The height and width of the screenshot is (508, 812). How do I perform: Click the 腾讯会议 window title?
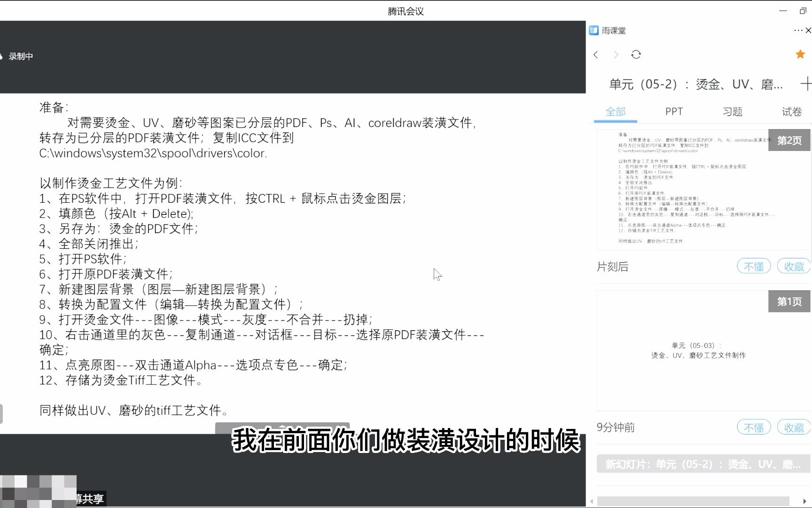pyautogui.click(x=406, y=11)
